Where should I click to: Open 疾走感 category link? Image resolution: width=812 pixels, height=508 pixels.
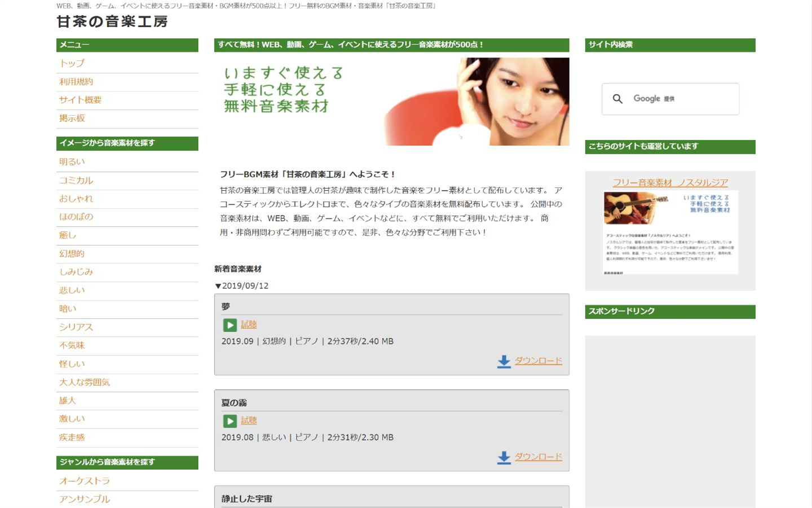(x=72, y=437)
